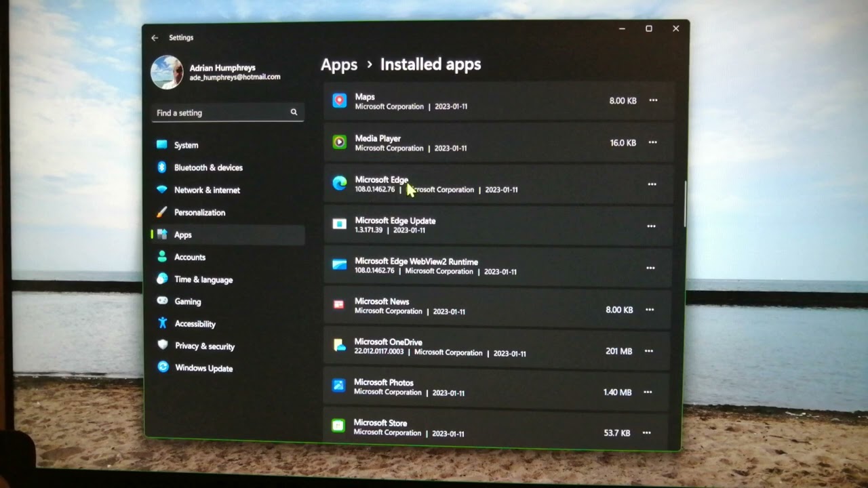
Task: Click the 53.7 KB Microsoft Store size
Action: 616,432
